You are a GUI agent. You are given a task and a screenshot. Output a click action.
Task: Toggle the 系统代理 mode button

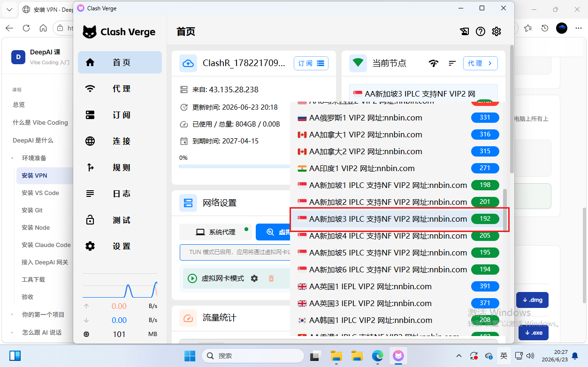point(216,232)
